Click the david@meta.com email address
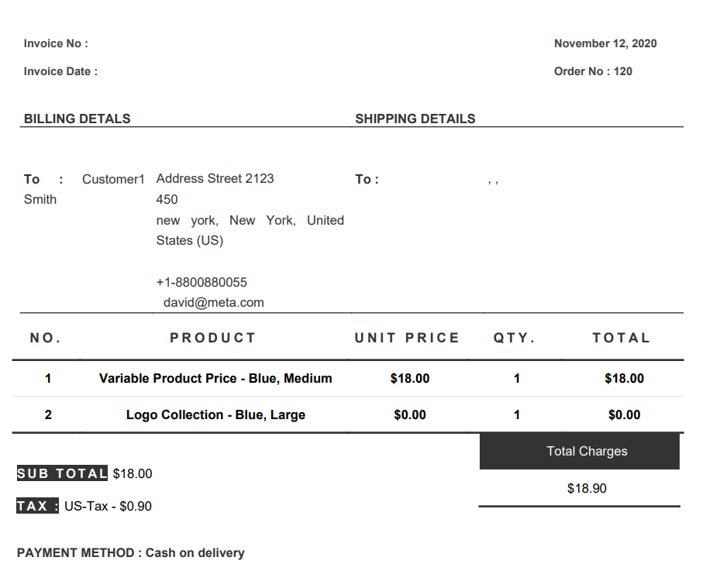Image resolution: width=706 pixels, height=588 pixels. pyautogui.click(x=214, y=302)
